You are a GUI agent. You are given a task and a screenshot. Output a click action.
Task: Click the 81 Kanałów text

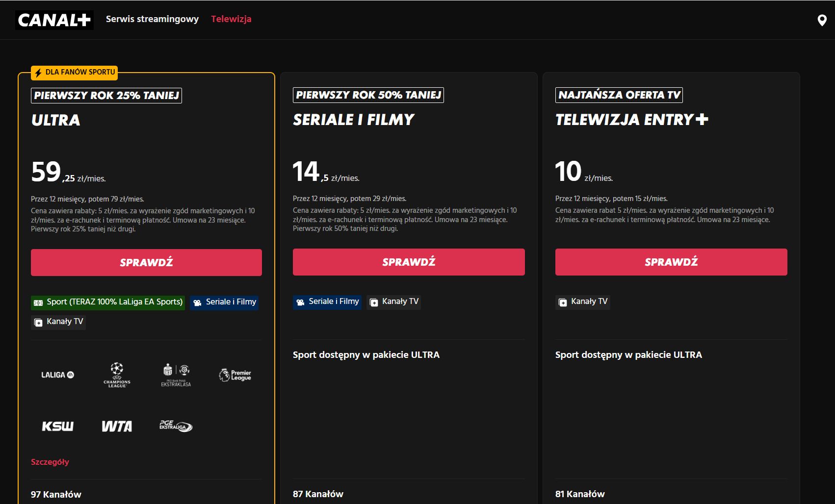pyautogui.click(x=580, y=494)
